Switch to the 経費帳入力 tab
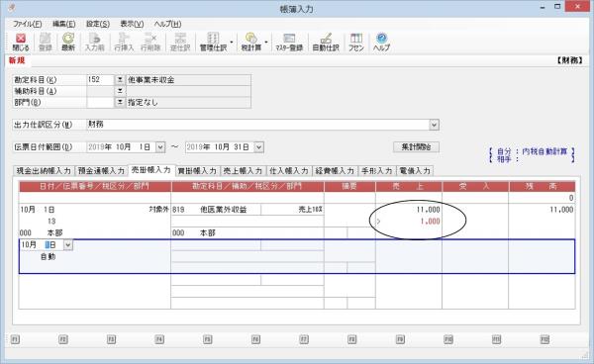 335,171
